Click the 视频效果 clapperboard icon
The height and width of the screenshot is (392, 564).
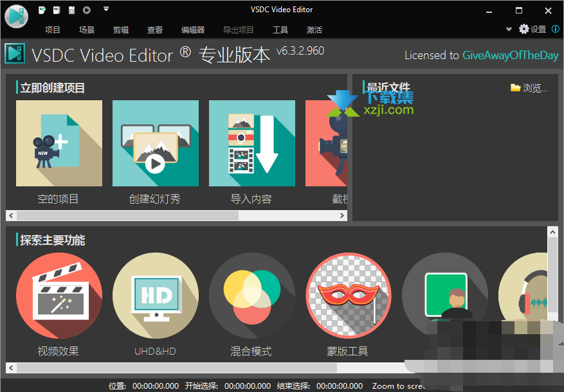click(59, 296)
